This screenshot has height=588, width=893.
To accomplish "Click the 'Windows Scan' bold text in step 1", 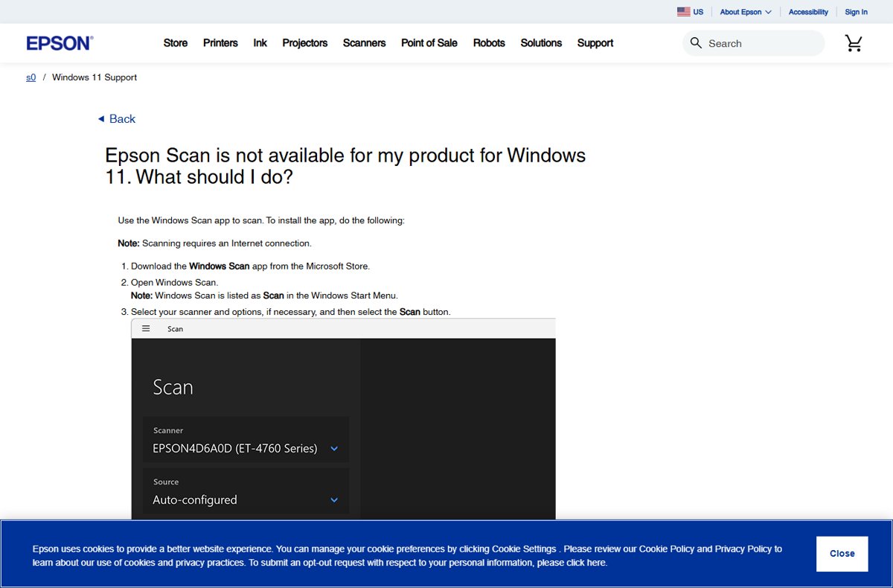I will click(220, 266).
